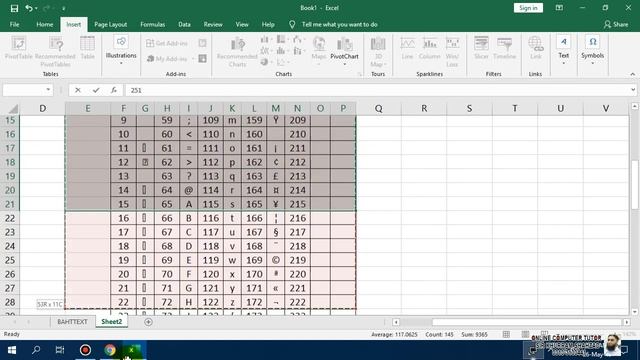640x360 pixels.
Task: Switch to the Formulas tab
Action: 153,24
